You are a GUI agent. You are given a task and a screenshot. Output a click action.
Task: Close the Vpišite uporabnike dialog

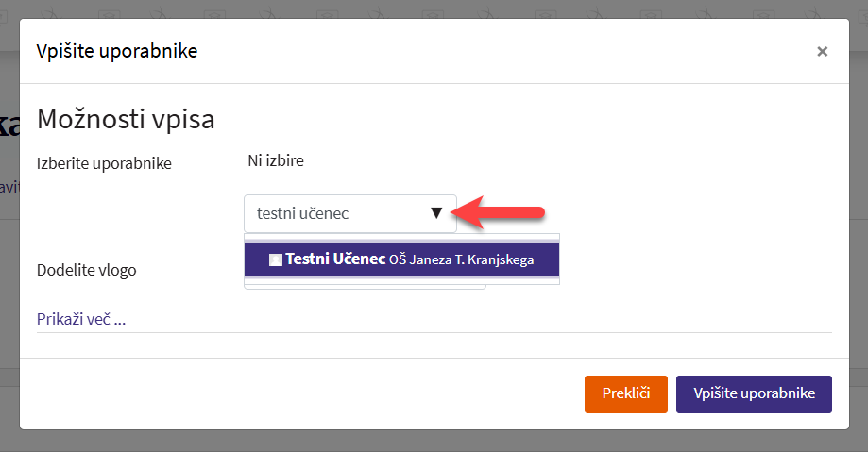[822, 52]
